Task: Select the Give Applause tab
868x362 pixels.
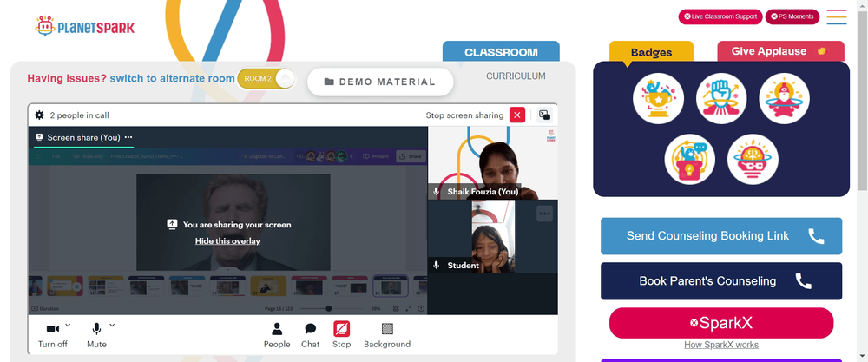Action: (780, 51)
